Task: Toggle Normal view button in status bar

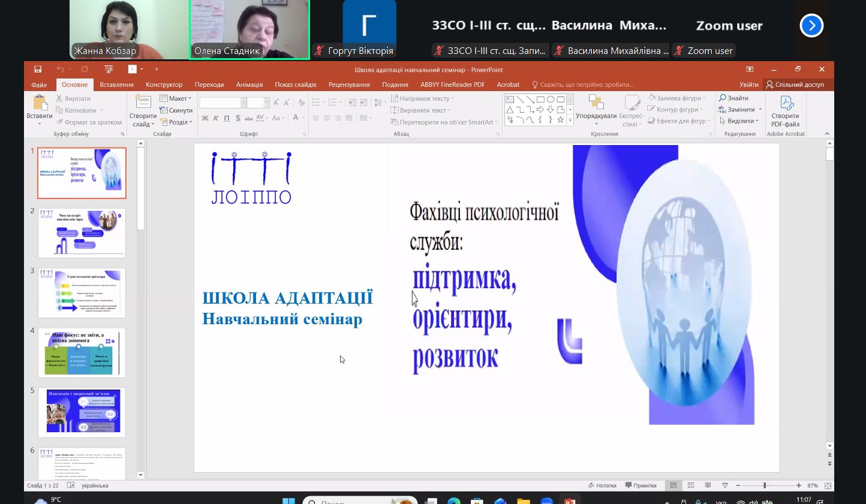Action: (x=673, y=485)
